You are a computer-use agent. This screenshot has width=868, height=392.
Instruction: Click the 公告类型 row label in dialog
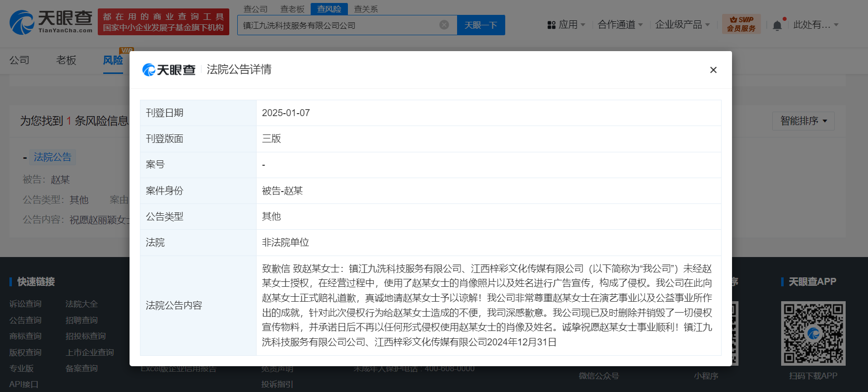[164, 216]
